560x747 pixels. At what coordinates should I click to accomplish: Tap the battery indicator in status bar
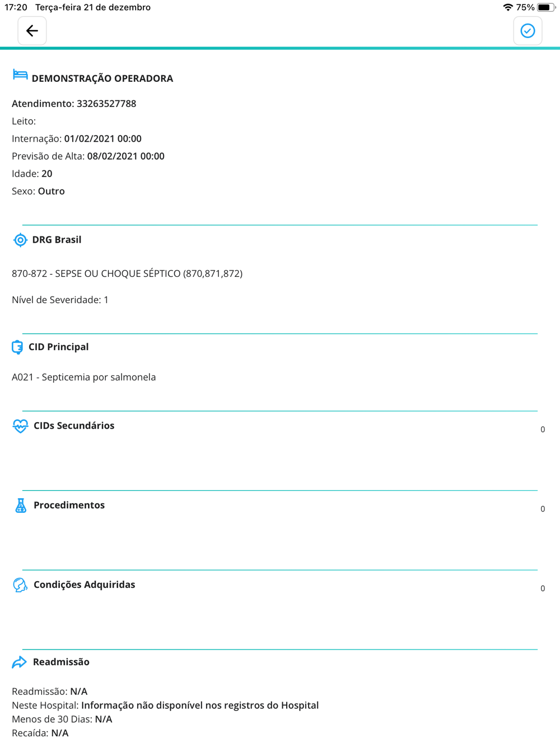coord(546,7)
